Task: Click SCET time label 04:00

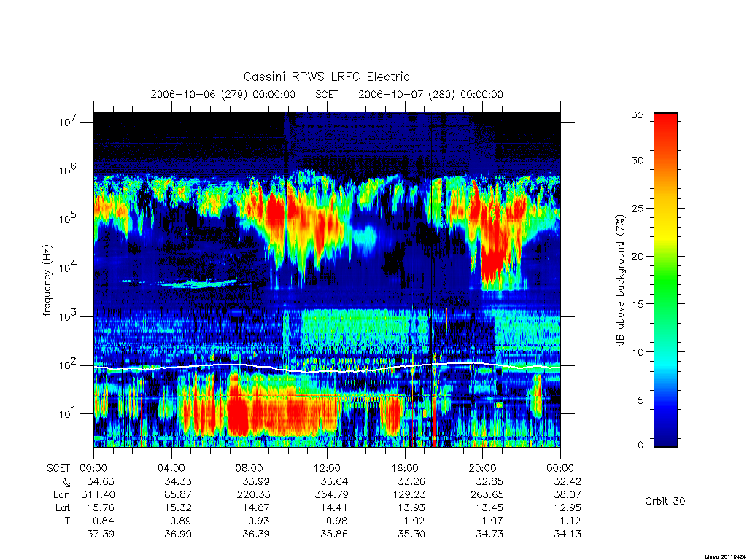Action: (171, 468)
